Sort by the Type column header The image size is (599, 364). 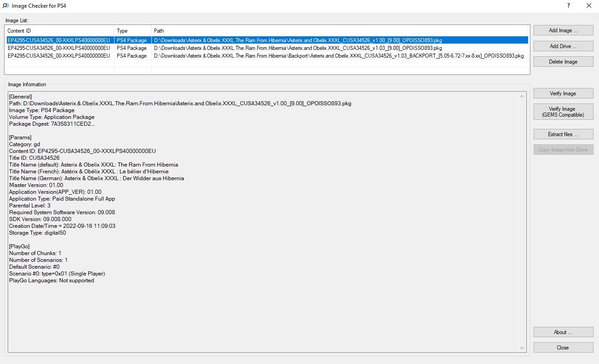click(133, 31)
